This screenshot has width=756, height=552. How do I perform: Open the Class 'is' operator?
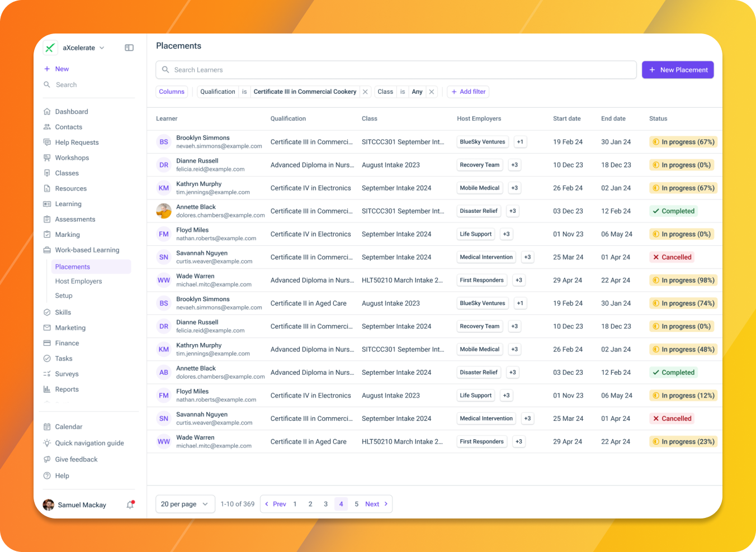(x=403, y=92)
